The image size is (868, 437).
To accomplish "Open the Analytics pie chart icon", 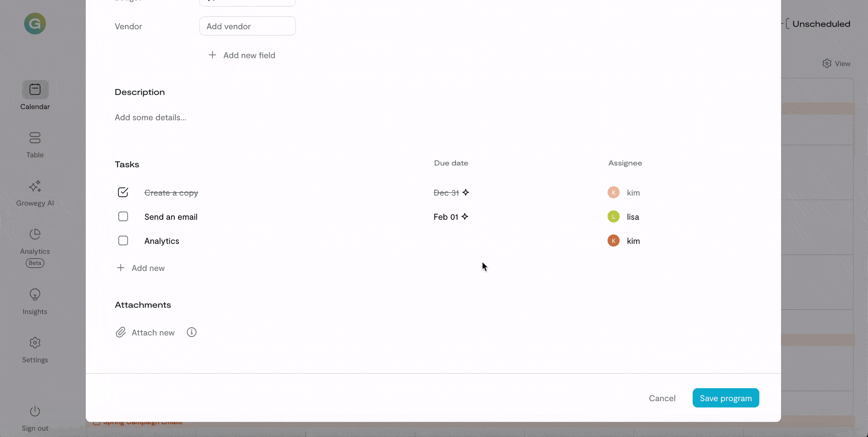I will [x=35, y=234].
